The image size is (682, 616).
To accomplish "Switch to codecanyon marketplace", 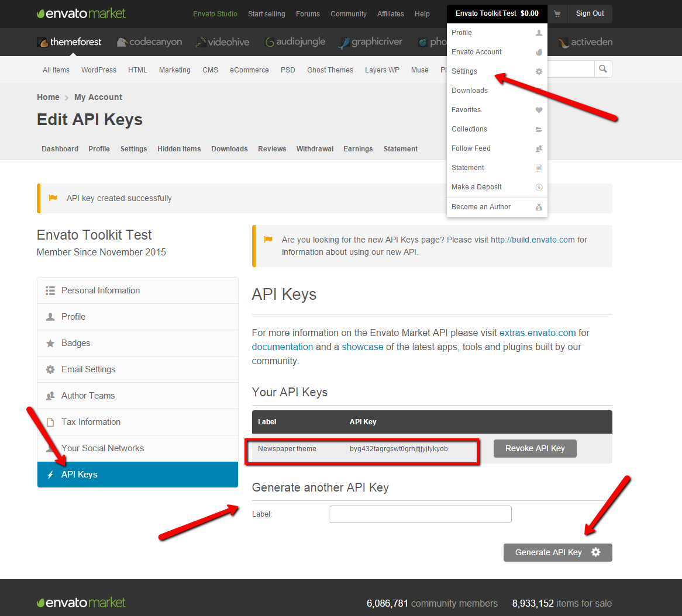I will 150,41.
